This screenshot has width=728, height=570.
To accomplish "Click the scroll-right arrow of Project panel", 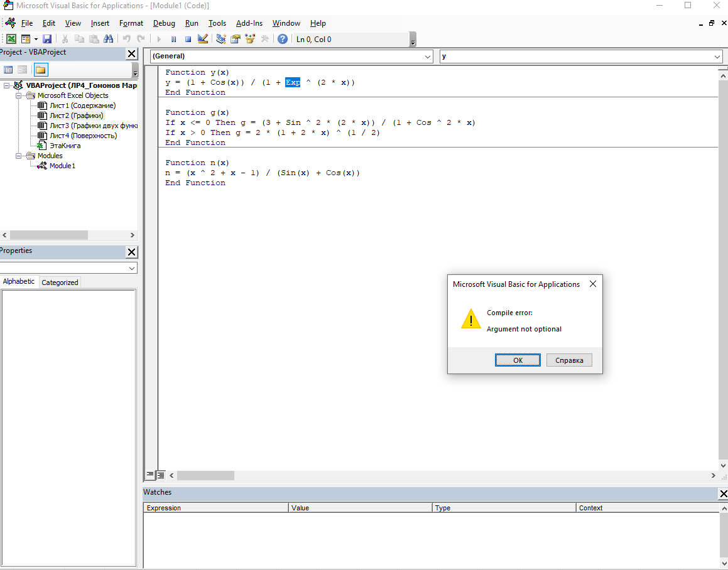I will [133, 235].
